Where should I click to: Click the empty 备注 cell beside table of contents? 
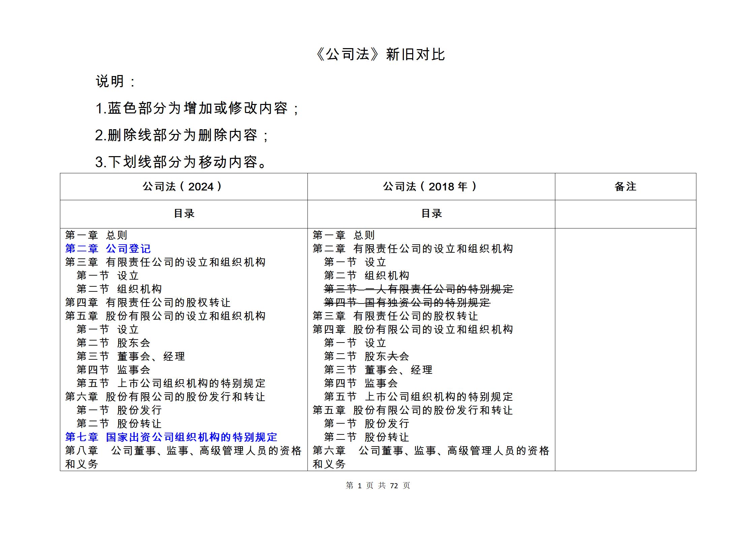click(625, 349)
